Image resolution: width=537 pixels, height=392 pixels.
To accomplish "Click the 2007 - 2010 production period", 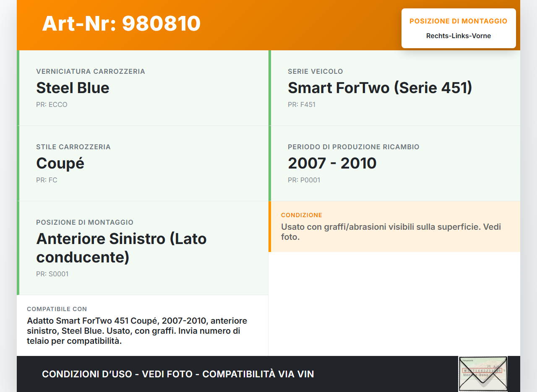I will [x=332, y=164].
